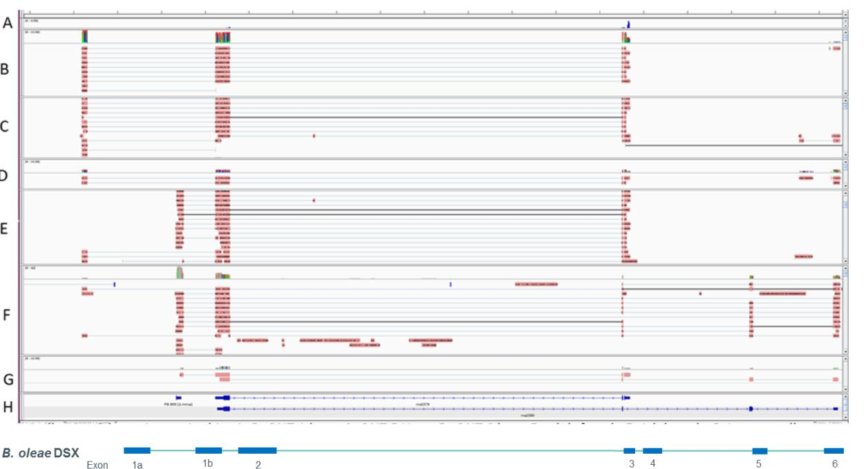868x469 pixels.
Task: Click scroll-down arrow of track F
Action: click(847, 352)
